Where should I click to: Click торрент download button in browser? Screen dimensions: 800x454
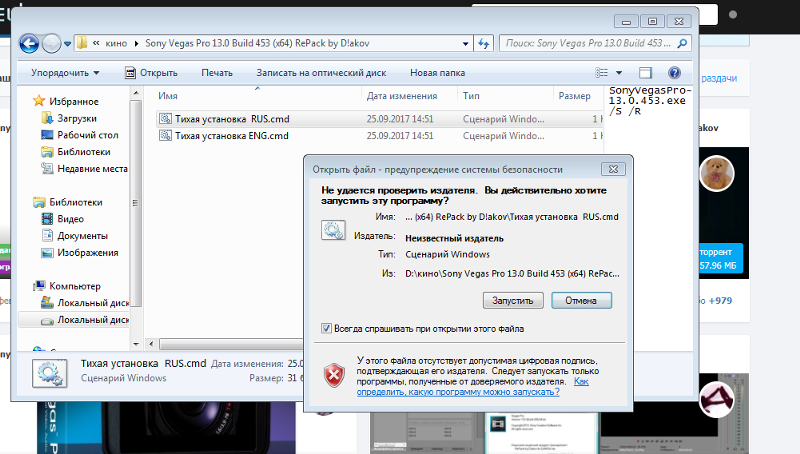[720, 259]
